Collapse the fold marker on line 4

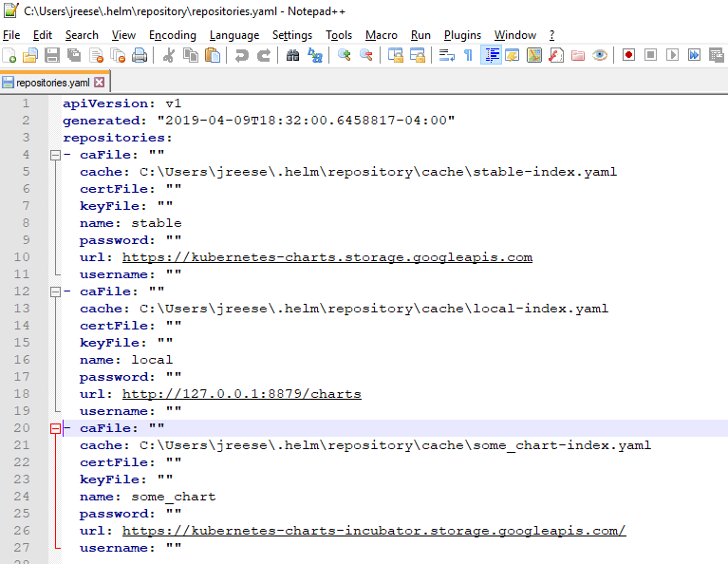pos(55,155)
